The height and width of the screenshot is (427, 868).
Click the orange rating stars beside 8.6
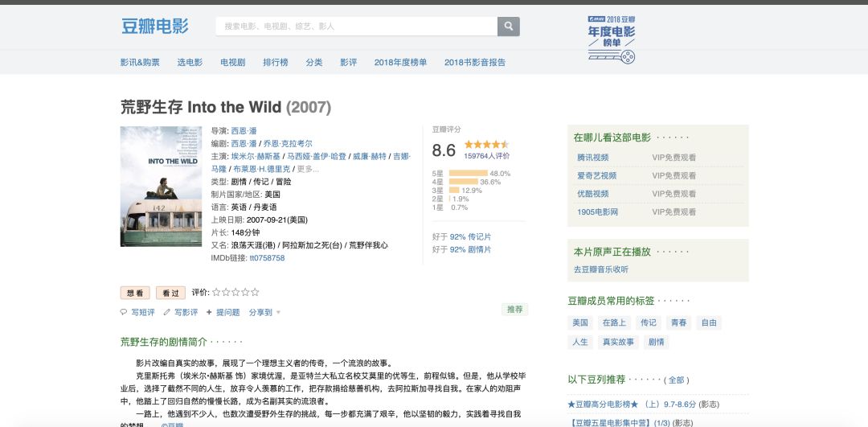click(x=486, y=144)
